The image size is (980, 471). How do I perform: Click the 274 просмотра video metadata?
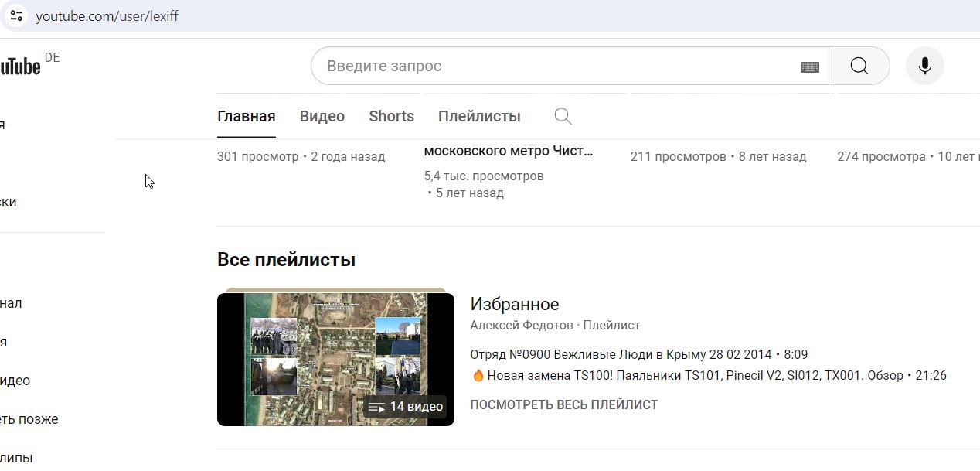click(908, 156)
